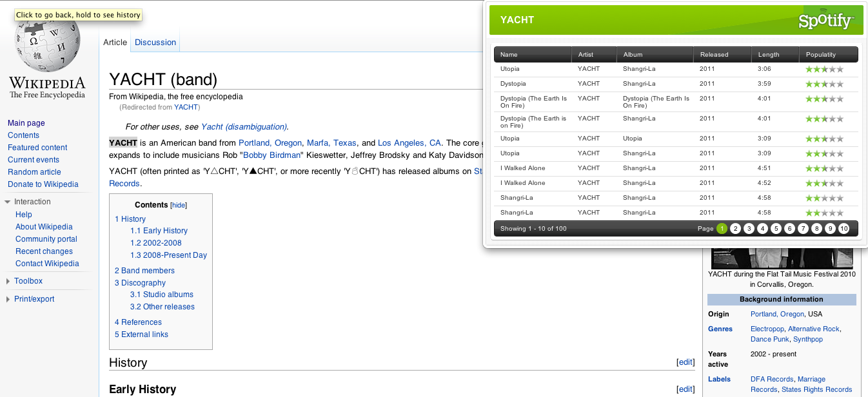Jump to 3.2 Other releases in Contents
The image size is (868, 397).
point(163,307)
